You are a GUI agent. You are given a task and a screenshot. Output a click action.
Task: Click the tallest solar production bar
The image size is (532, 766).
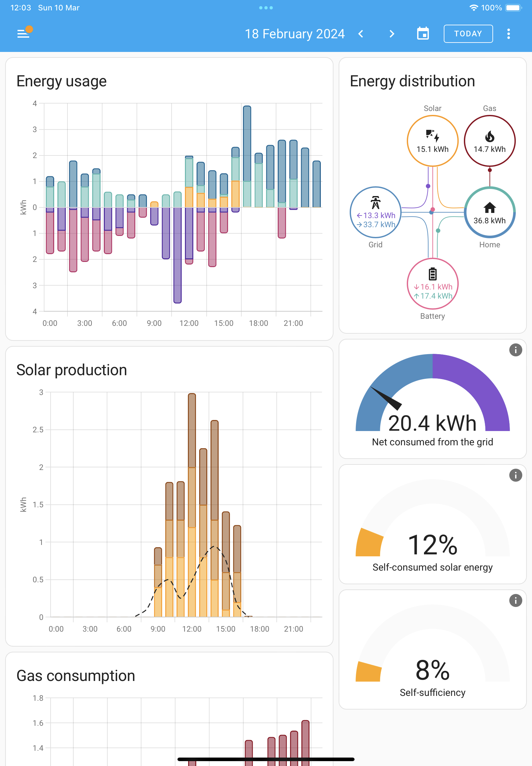click(x=192, y=505)
